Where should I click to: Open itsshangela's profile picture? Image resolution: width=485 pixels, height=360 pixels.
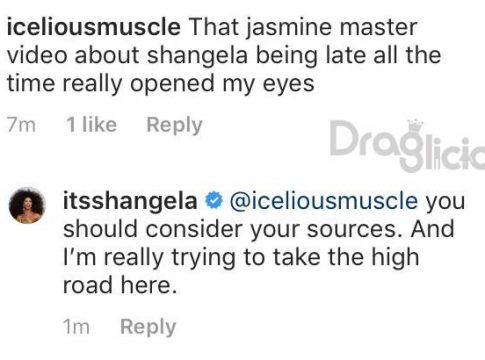(x=27, y=205)
